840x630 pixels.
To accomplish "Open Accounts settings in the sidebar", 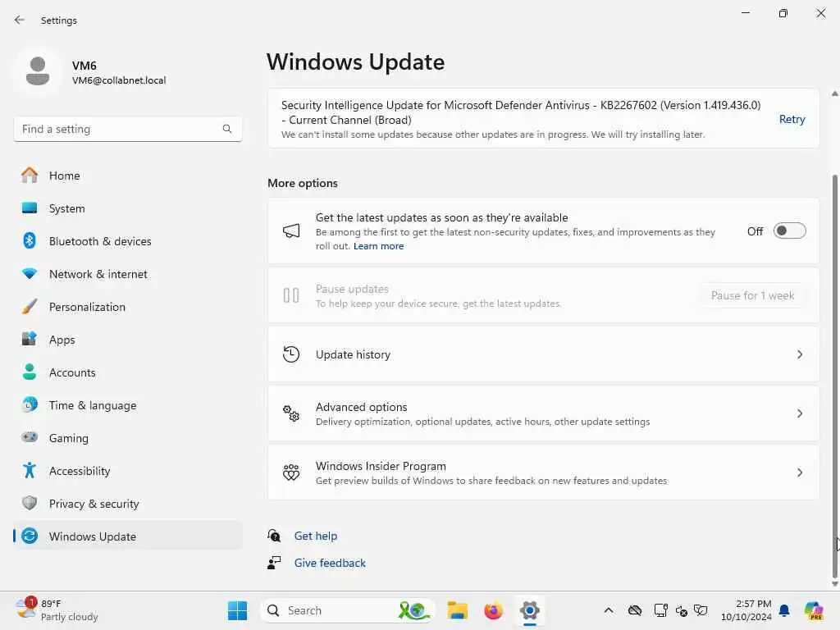I will [x=127, y=372].
